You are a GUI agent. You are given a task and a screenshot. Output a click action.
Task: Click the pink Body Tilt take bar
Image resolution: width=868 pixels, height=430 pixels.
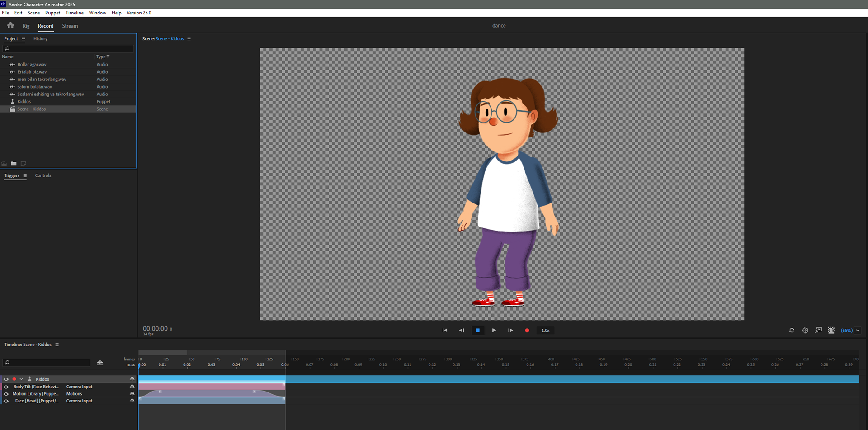point(212,387)
